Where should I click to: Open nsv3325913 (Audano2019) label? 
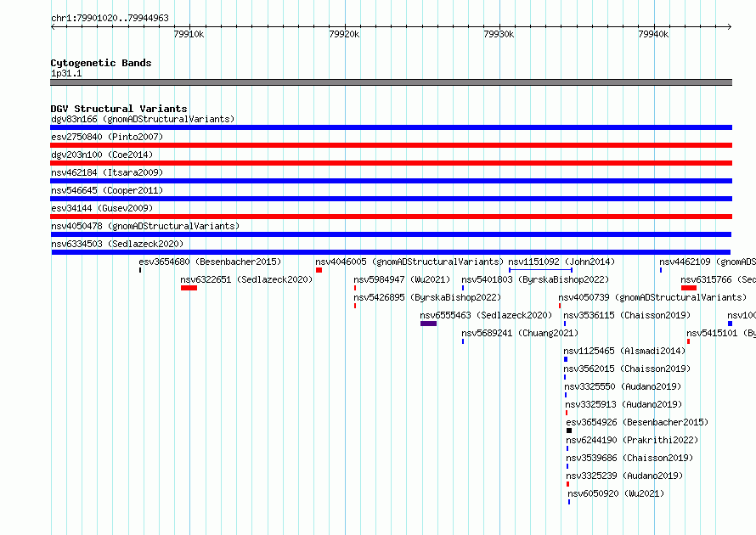(x=623, y=404)
